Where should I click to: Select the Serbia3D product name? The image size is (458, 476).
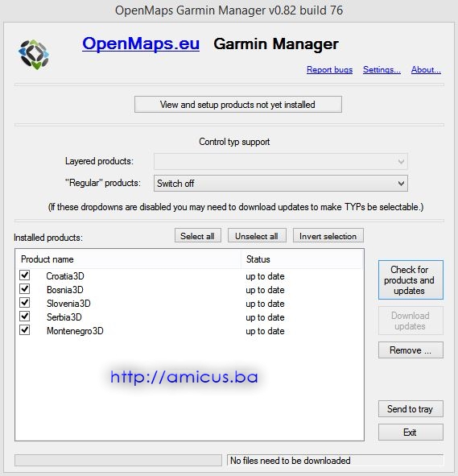[64, 317]
